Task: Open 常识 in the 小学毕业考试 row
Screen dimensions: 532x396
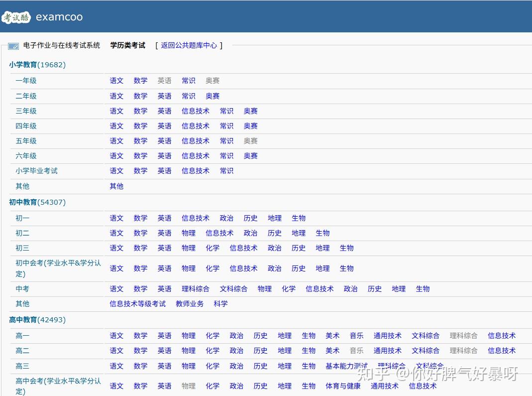Action: point(226,171)
